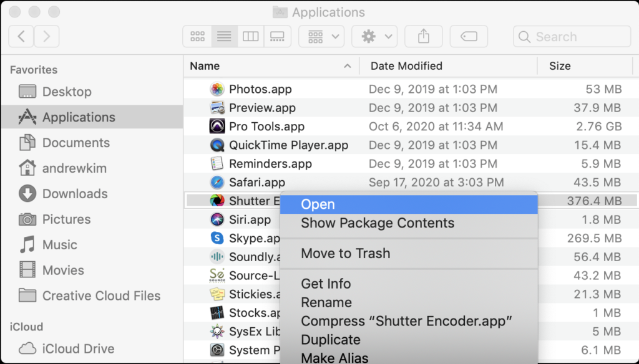Viewport: 639px width, 364px height.
Task: Toggle sort order arrow on Name column
Action: point(347,66)
